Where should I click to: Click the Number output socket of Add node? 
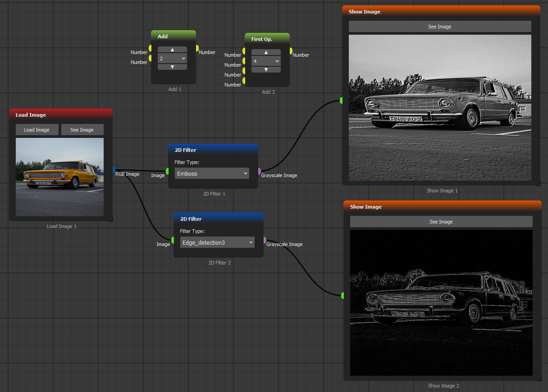coord(197,48)
